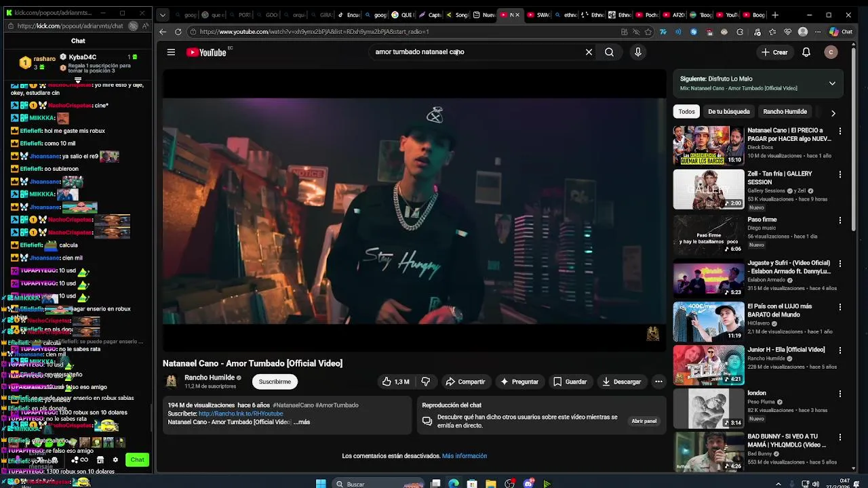Viewport: 868px width, 488px height.
Task: Open the browser profile avatar
Action: click(x=803, y=32)
